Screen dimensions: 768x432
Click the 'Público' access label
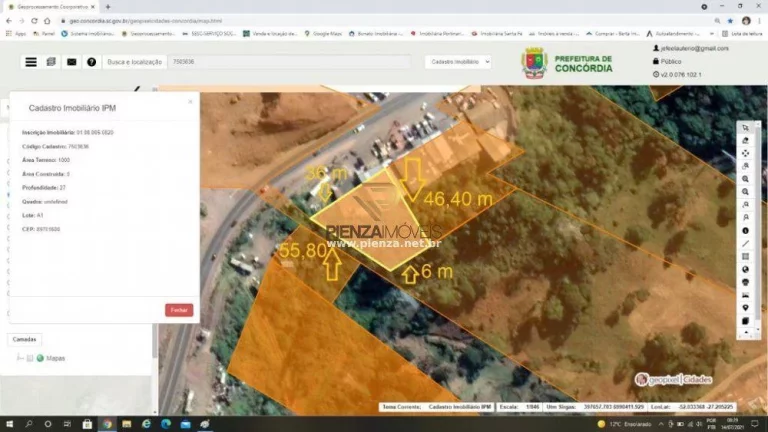click(671, 62)
